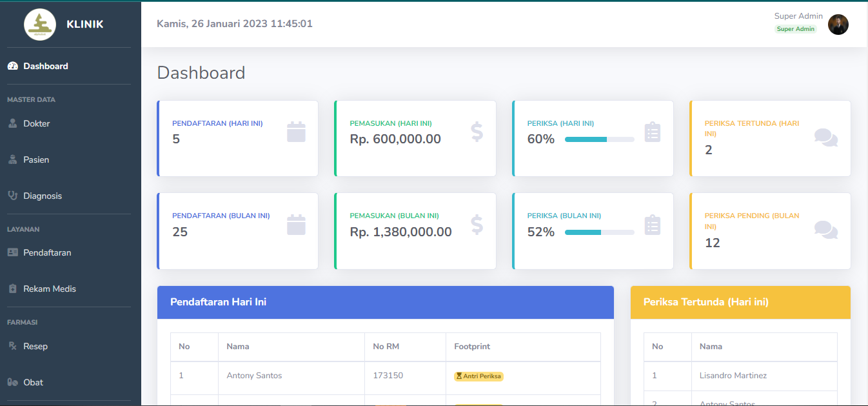The image size is (868, 406).
Task: Click the chat bubbles icon in Periksa Pending card
Action: pyautogui.click(x=825, y=230)
